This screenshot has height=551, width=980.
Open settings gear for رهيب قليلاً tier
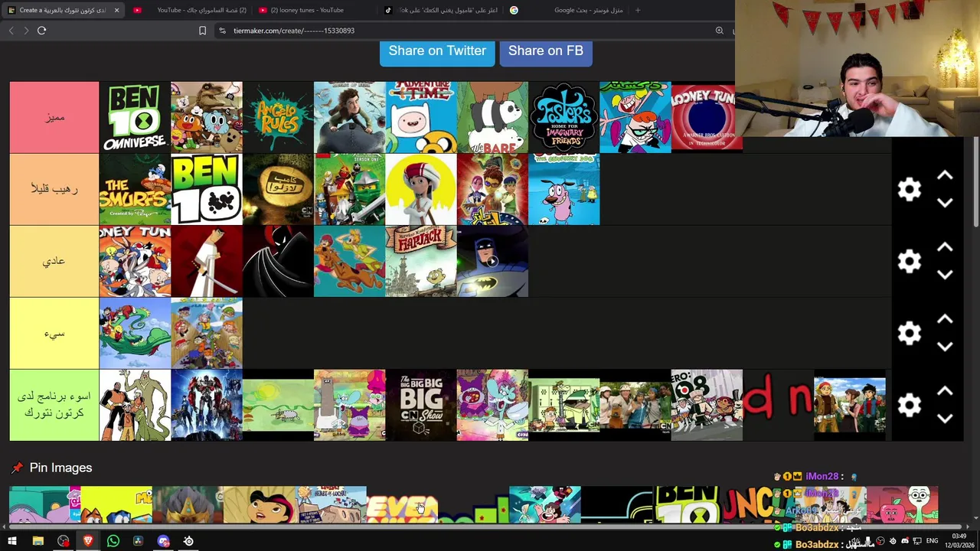(909, 190)
